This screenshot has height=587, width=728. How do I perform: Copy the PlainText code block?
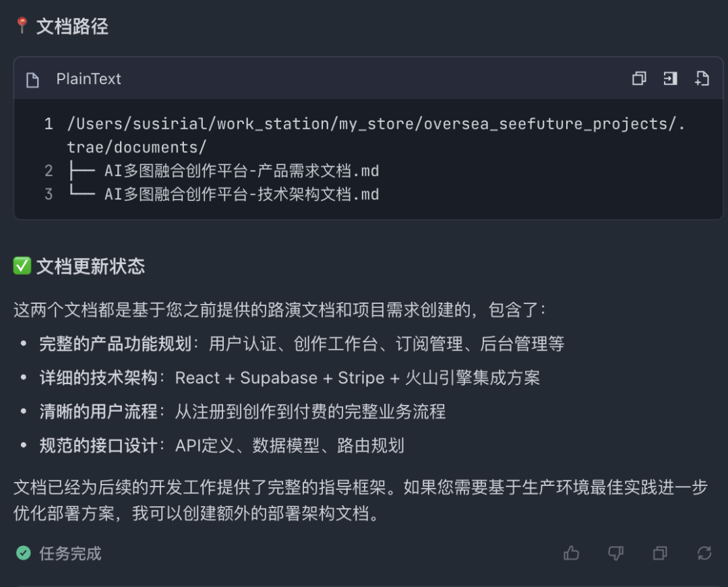[639, 79]
